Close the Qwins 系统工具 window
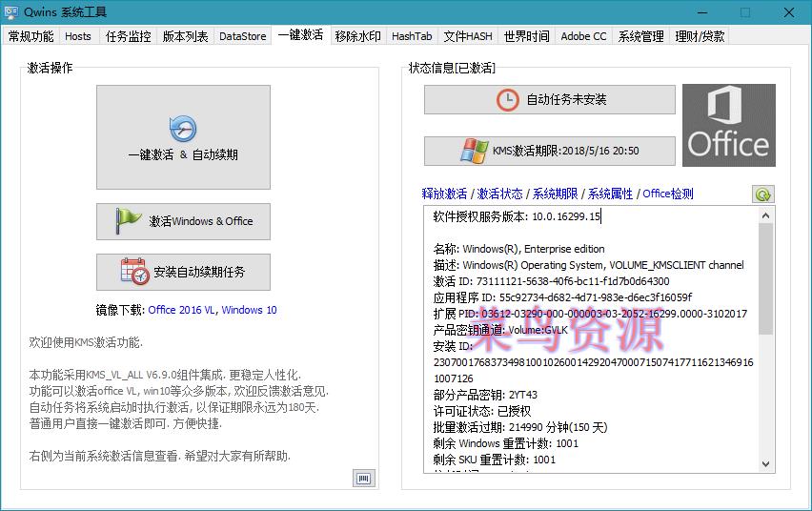Viewport: 812px width, 511px height. coord(788,12)
